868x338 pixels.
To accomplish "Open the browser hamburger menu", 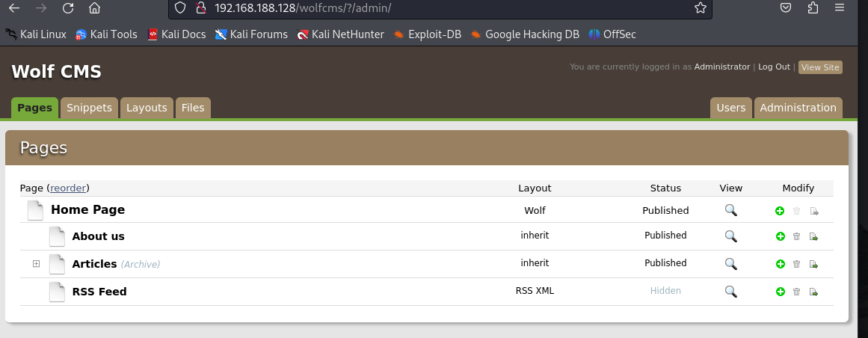I will pos(839,7).
